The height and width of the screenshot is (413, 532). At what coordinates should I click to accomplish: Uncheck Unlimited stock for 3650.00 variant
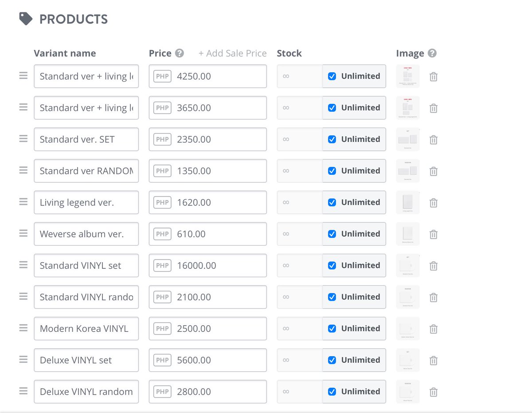click(332, 108)
